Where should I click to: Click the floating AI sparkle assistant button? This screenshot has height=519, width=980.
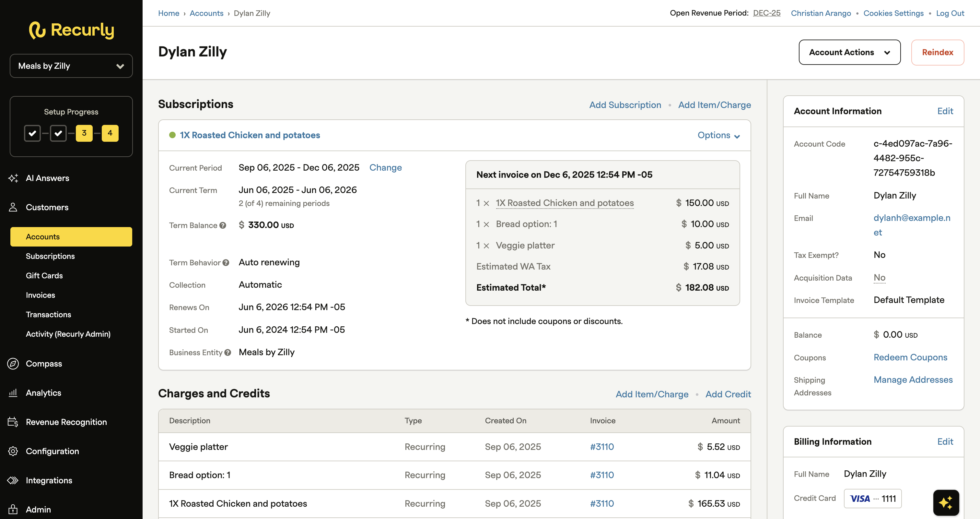click(946, 503)
